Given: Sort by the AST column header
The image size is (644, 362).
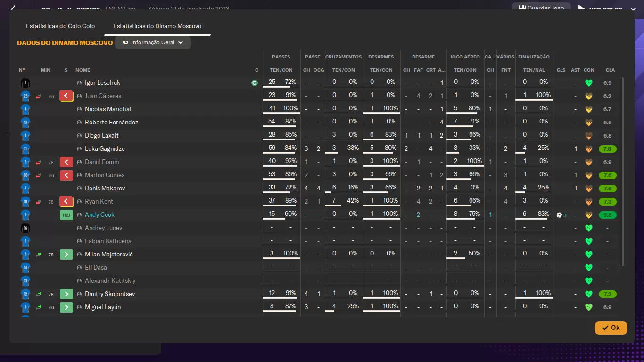Looking at the screenshot, I should [575, 70].
